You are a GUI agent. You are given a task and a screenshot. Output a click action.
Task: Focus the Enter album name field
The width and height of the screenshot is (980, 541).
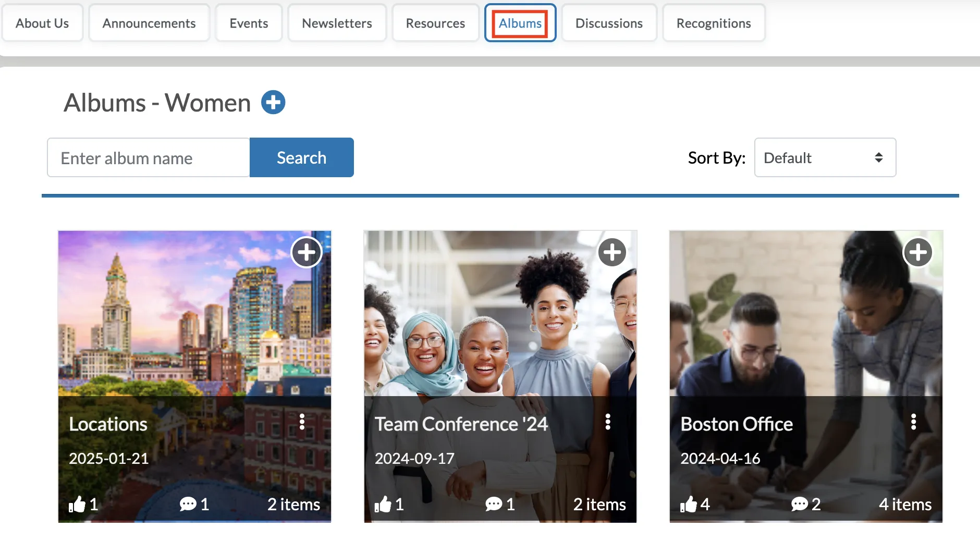tap(149, 157)
